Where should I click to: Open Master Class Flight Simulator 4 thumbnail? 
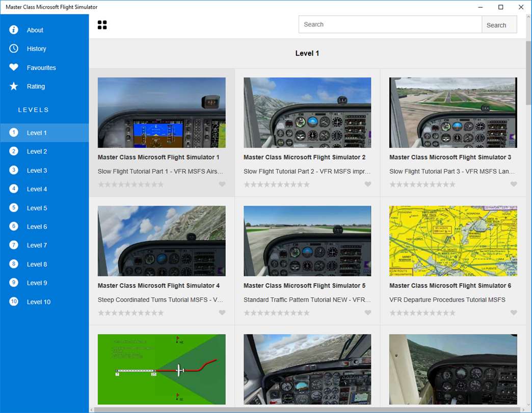(x=162, y=241)
